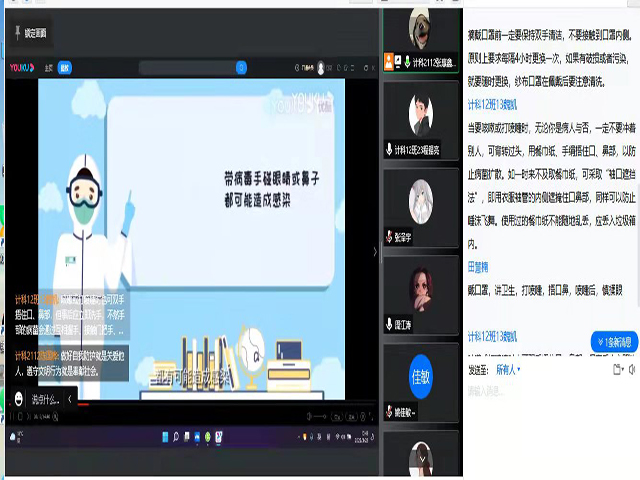This screenshot has height=480, width=640.
Task: Select the 张泽宇 participant tile
Action: coord(421,208)
